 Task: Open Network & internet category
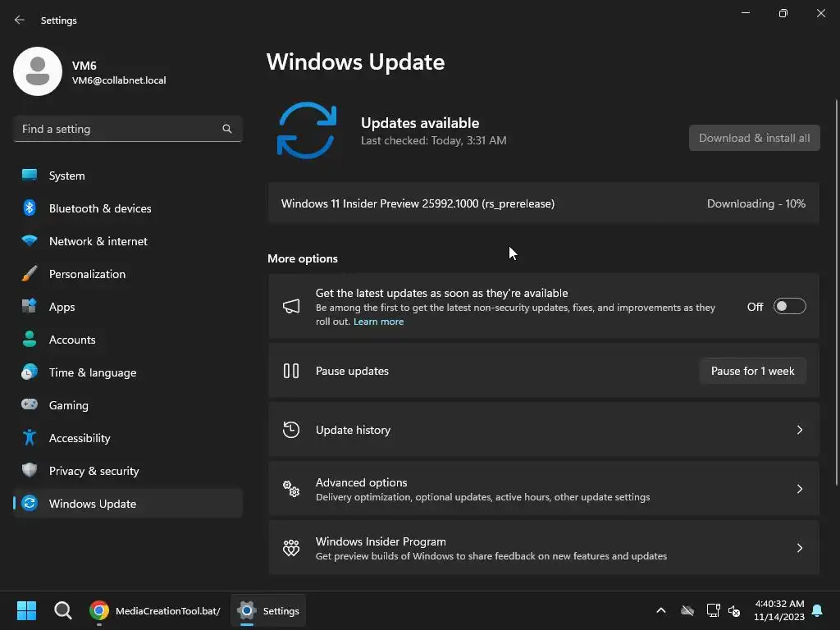tap(128, 240)
